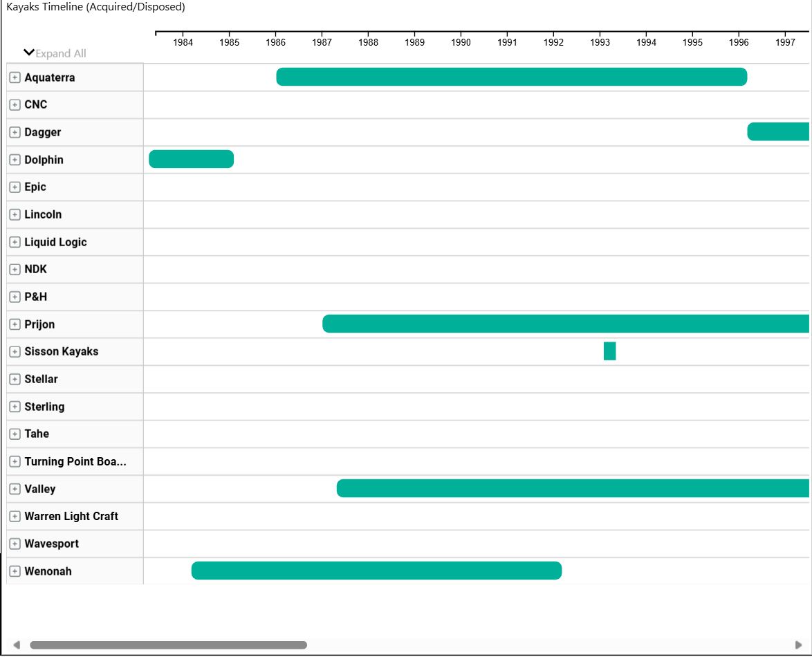Click the horizontal scrollbar thumb

pyautogui.click(x=168, y=645)
